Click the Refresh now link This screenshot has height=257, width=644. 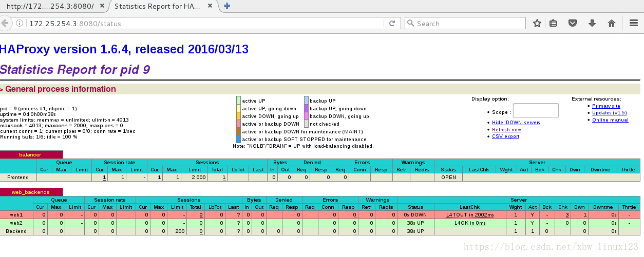[506, 130]
